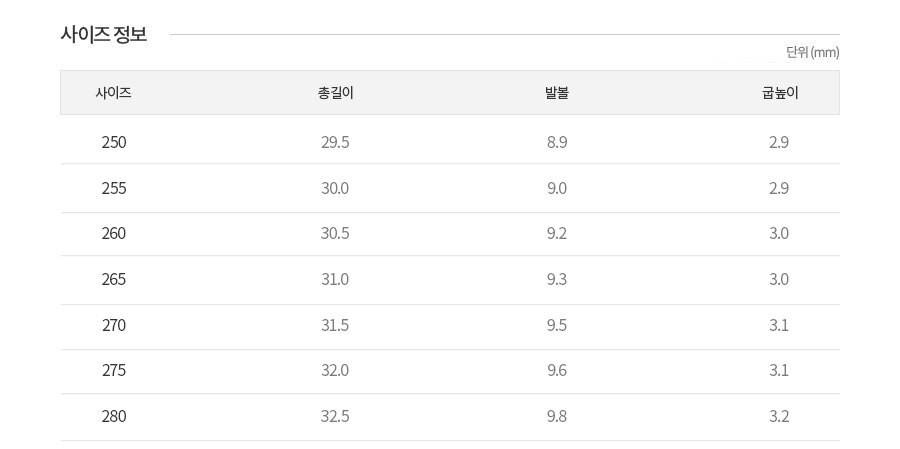This screenshot has height=449, width=900.
Task: Click the 8.9 foot width value
Action: click(557, 142)
